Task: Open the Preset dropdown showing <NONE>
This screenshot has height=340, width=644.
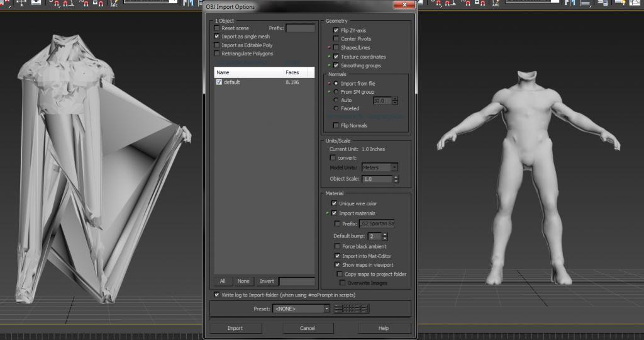Action: pos(301,309)
